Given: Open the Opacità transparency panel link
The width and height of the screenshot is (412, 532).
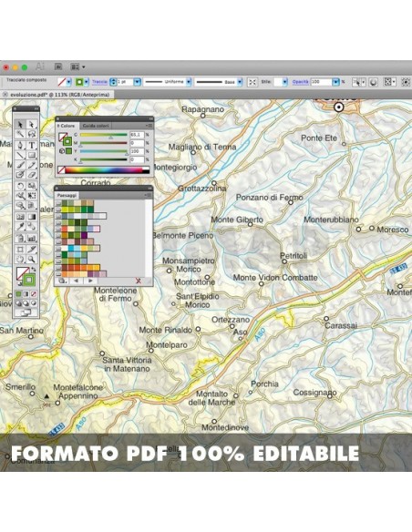Looking at the screenshot, I should coord(301,82).
